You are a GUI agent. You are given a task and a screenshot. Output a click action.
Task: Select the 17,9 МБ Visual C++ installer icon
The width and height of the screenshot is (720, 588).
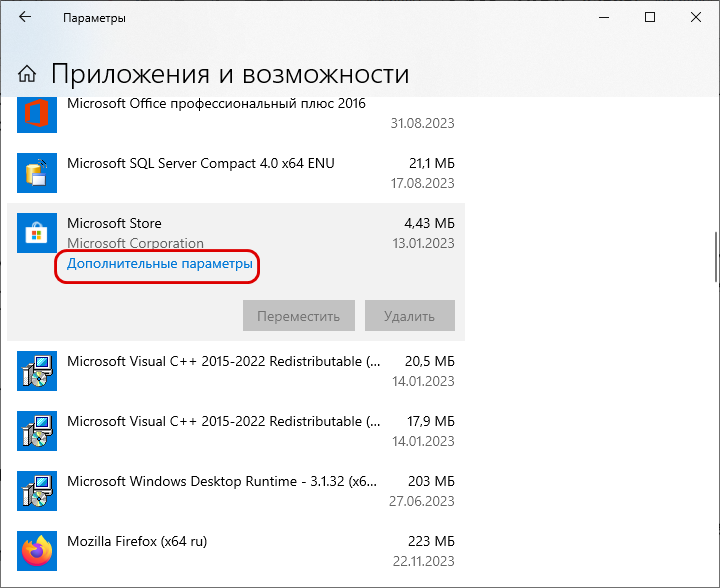[37, 431]
